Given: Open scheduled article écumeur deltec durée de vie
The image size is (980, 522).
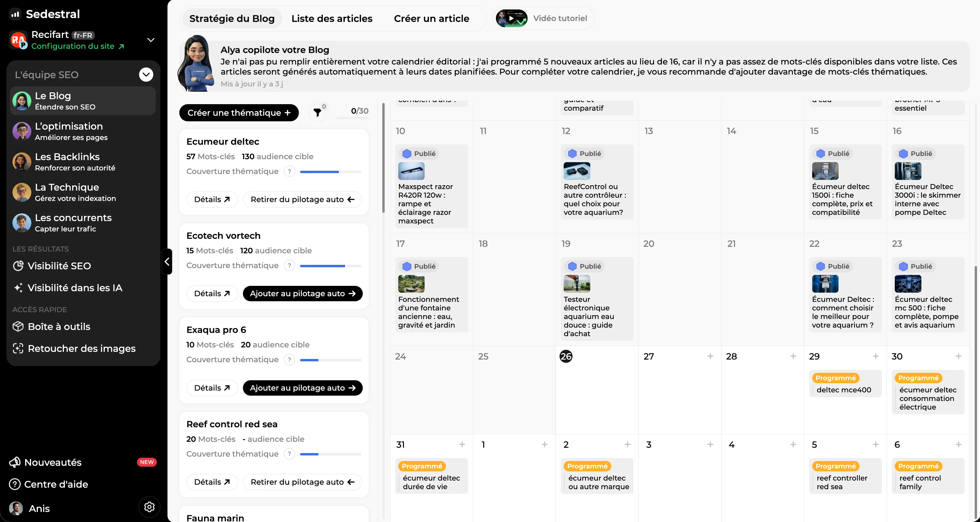Looking at the screenshot, I should tap(431, 476).
